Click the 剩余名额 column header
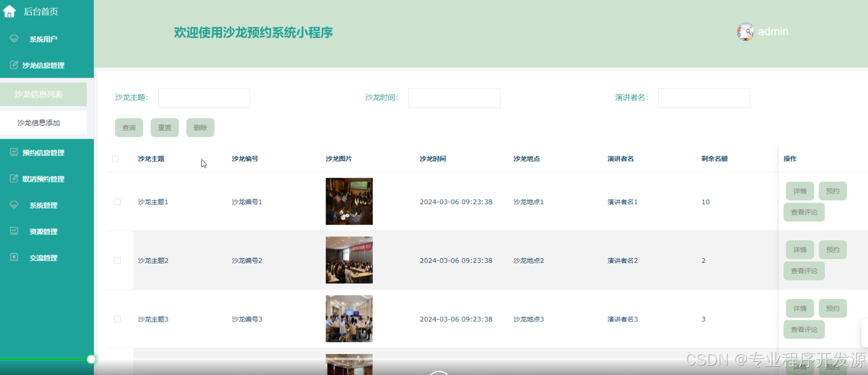Viewport: 868px width, 375px height. coord(714,159)
